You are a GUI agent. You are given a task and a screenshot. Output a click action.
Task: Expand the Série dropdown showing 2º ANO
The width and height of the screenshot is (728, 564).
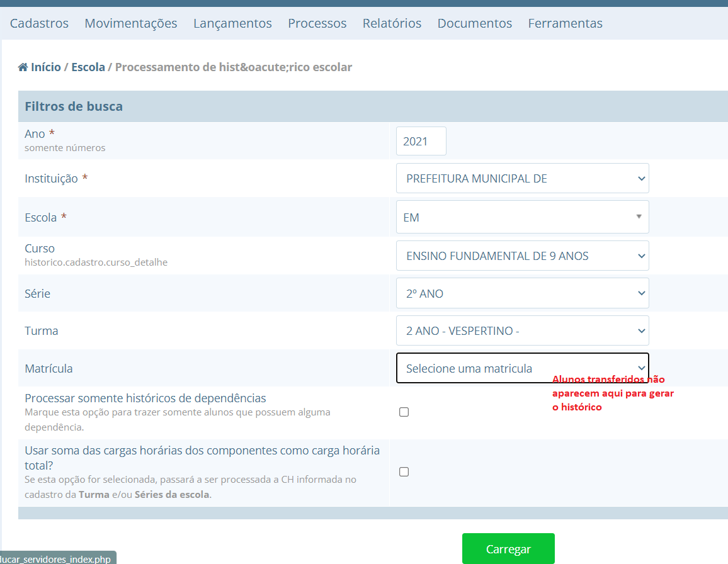coord(522,293)
